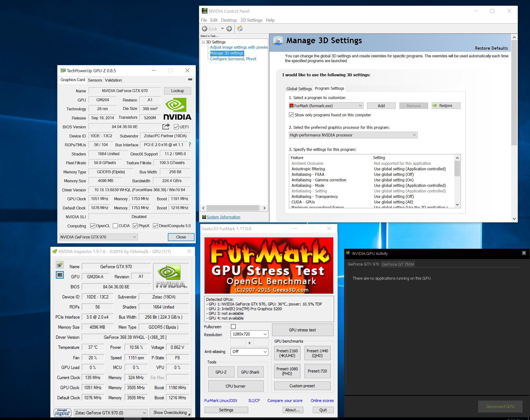Select Adjust image settings with preview
This screenshot has height=420, width=530.
[238, 47]
